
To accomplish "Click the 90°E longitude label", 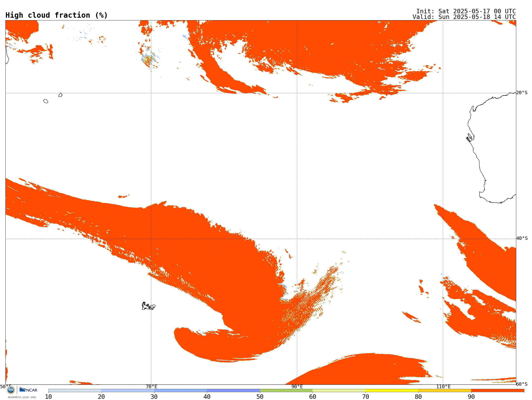I will [297, 386].
